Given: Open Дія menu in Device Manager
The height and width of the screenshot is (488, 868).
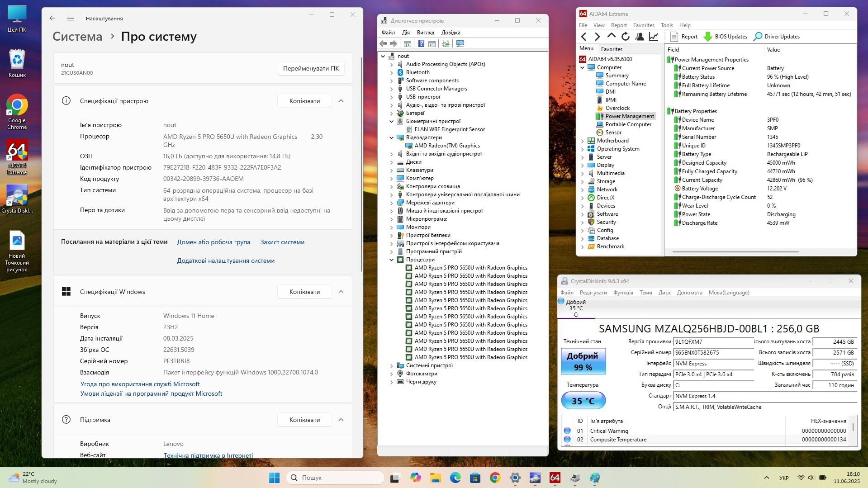Looking at the screenshot, I should tap(406, 33).
